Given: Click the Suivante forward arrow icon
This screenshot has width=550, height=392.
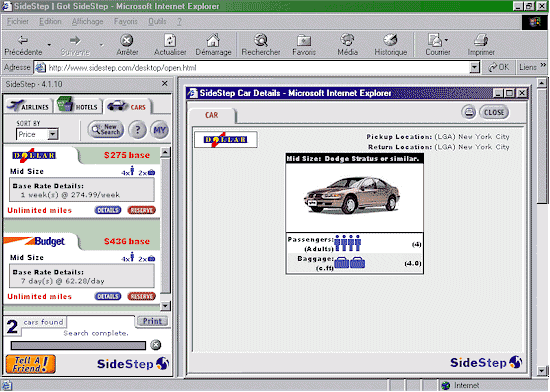Looking at the screenshot, I should coord(75,40).
